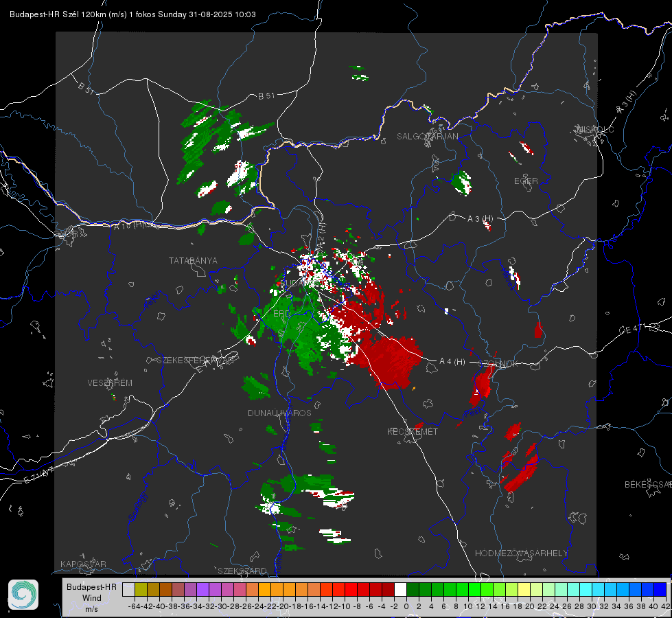Click the BÉKÉSCSABA label
Viewport: 672px width, 618px height.
tap(648, 484)
